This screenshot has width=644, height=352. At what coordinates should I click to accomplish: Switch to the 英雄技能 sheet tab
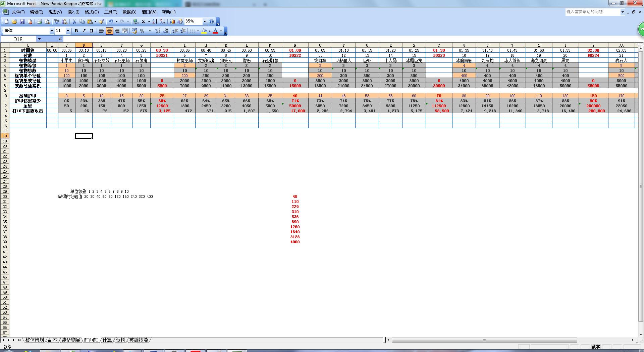139,340
